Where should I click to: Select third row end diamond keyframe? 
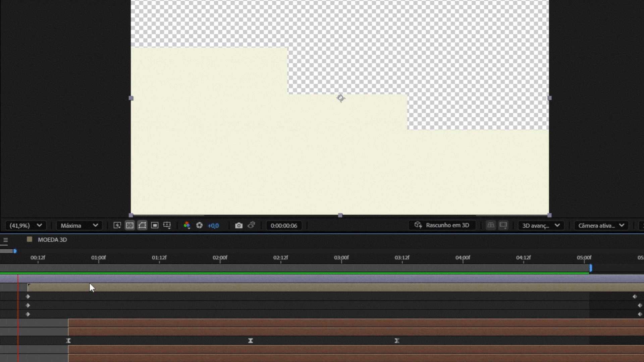[x=640, y=314]
